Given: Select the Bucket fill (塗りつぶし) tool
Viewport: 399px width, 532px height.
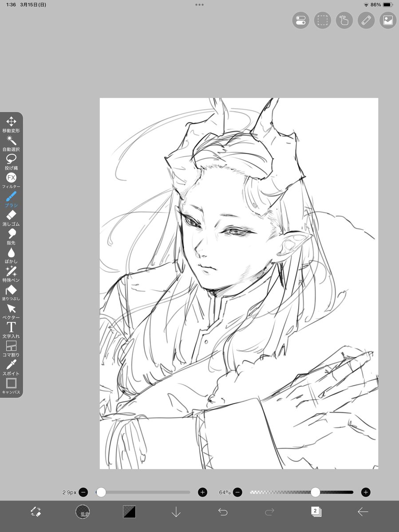Looking at the screenshot, I should 11,293.
